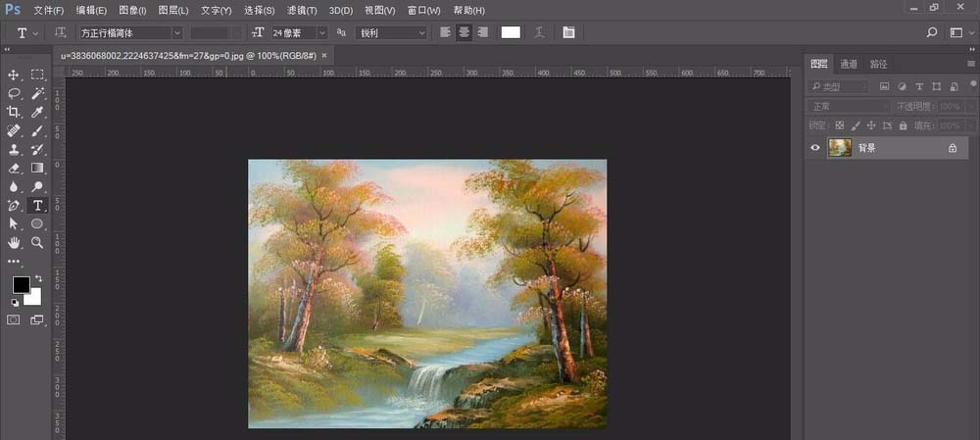
Task: Toggle smart object layer filter
Action: point(954,87)
